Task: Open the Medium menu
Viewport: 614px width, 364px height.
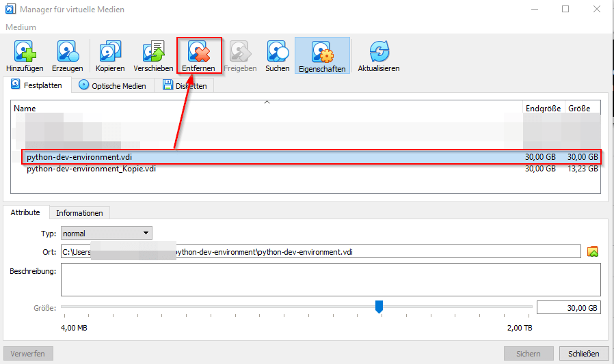Action: [x=21, y=27]
